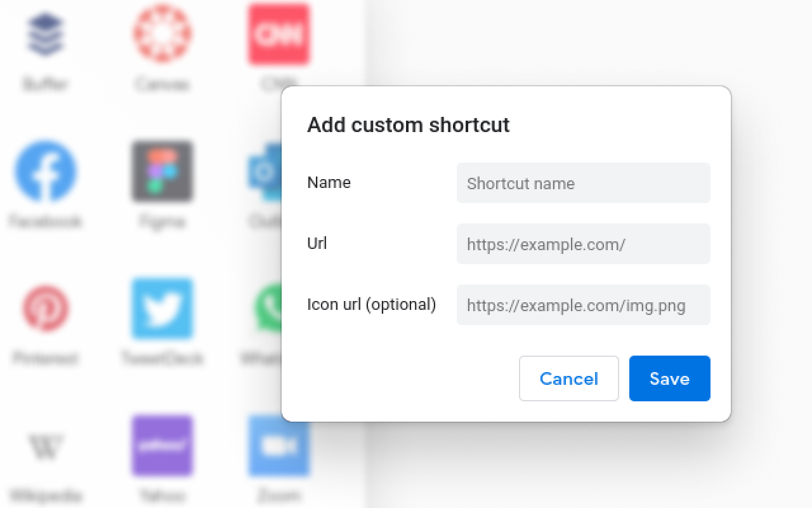Screen dimensions: 812x508
Task: Click the Shortcut name input field
Action: (x=583, y=183)
